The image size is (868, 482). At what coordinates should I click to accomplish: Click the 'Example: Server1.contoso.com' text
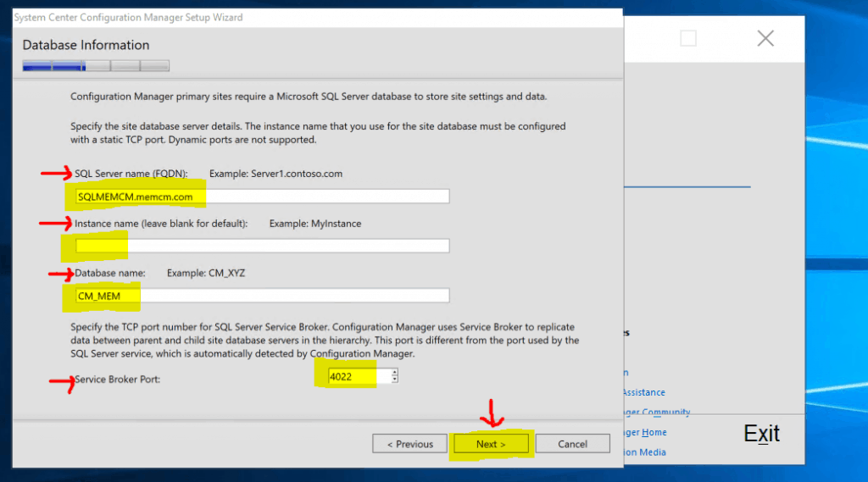point(275,174)
